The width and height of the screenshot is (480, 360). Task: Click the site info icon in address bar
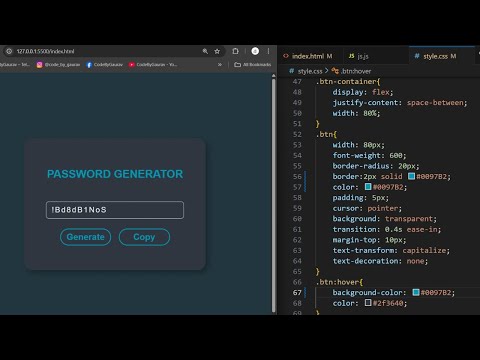point(9,51)
